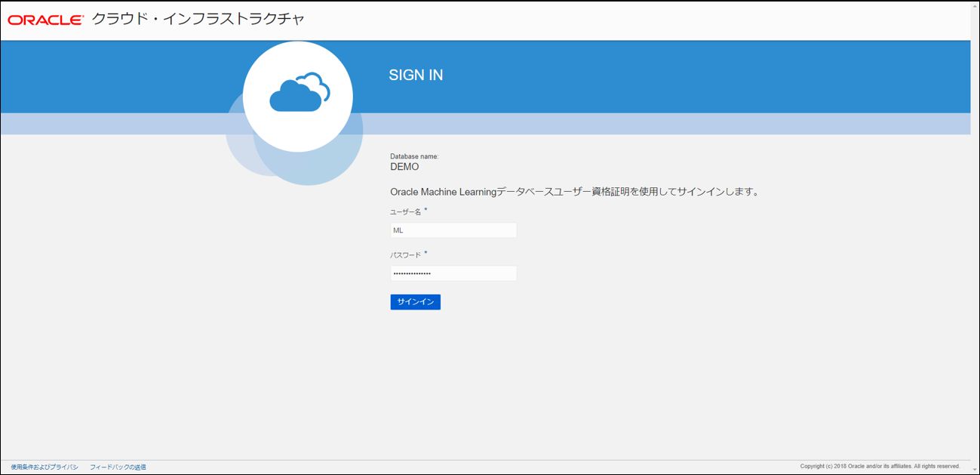This screenshot has height=475, width=980.
Task: Open the 使用条件およびプライバシ link
Action: (x=45, y=467)
